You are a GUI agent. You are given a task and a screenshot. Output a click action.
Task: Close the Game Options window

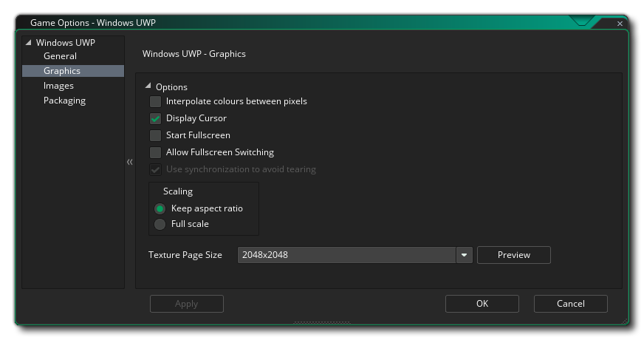click(620, 24)
